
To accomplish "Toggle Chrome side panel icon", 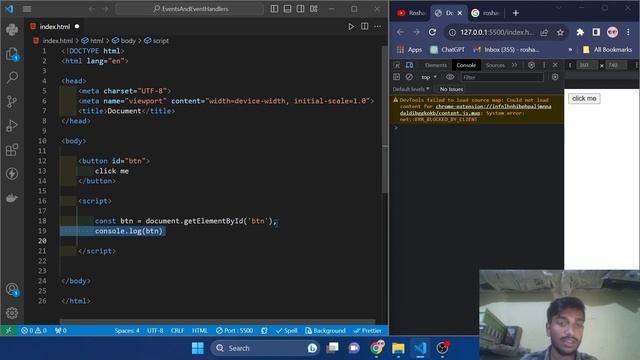I will (596, 32).
